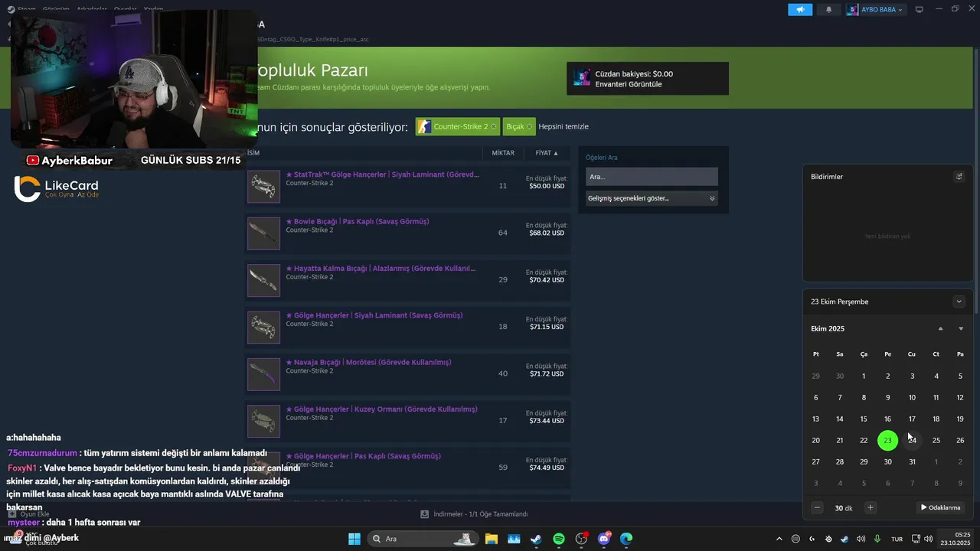Click the $71.72 USD lowest price
This screenshot has width=980, height=551.
(547, 373)
